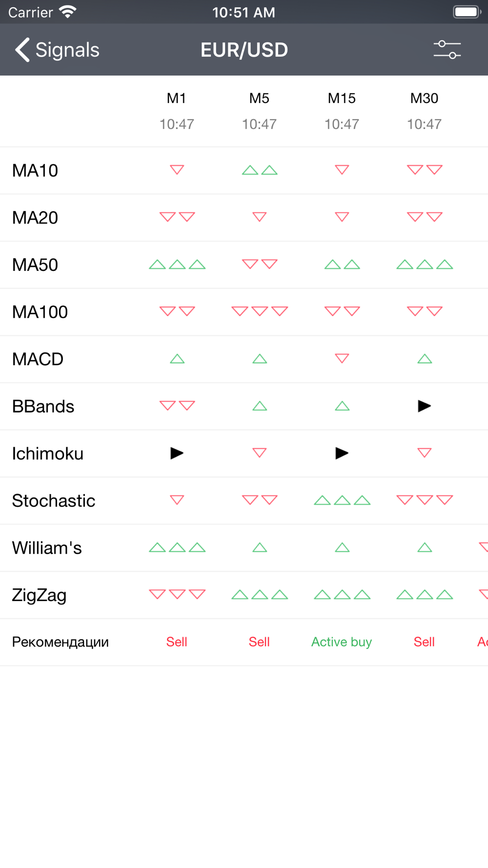Select the M30 timeframe column header
Image resolution: width=488 pixels, height=868 pixels.
point(424,98)
